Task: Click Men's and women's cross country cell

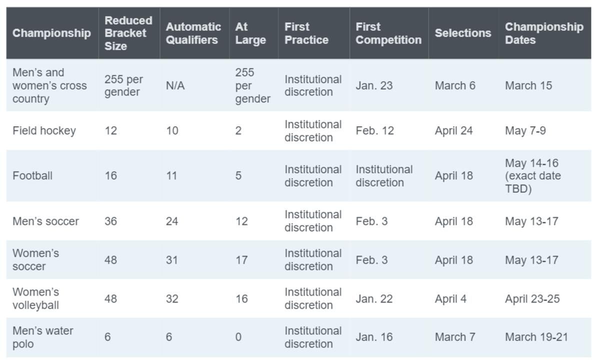Action: (x=49, y=85)
